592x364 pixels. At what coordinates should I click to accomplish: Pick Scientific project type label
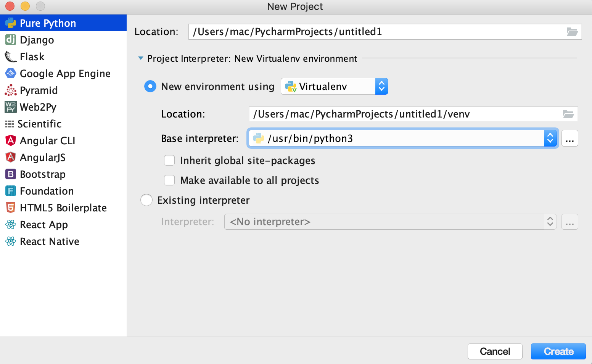pos(40,124)
